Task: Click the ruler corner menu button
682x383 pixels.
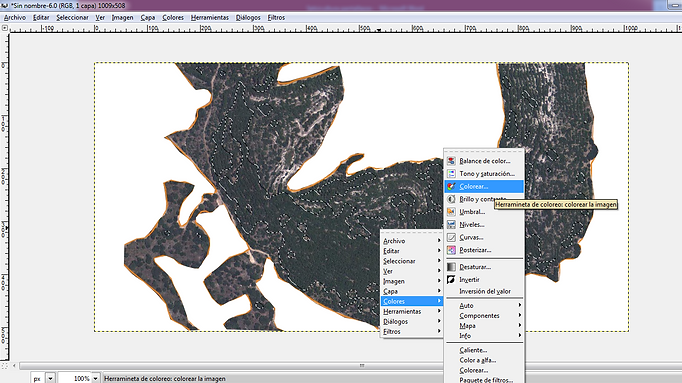Action: (x=4, y=28)
